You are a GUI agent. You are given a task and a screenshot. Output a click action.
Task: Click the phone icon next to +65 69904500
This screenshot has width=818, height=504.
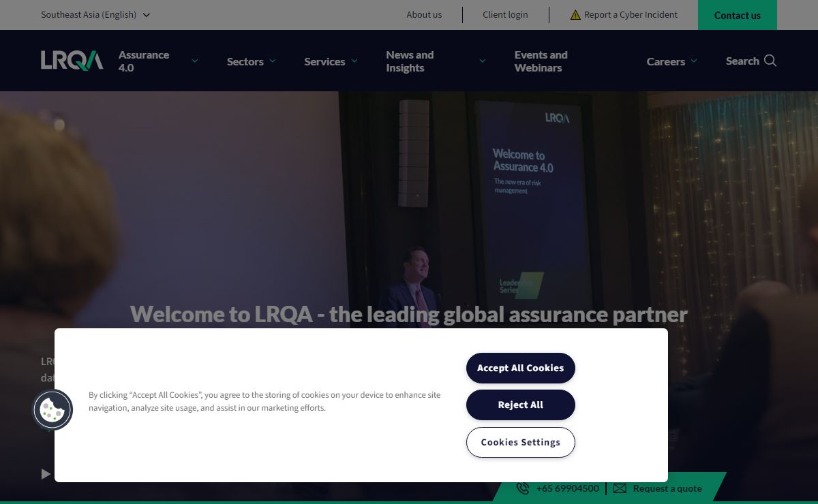pos(523,488)
